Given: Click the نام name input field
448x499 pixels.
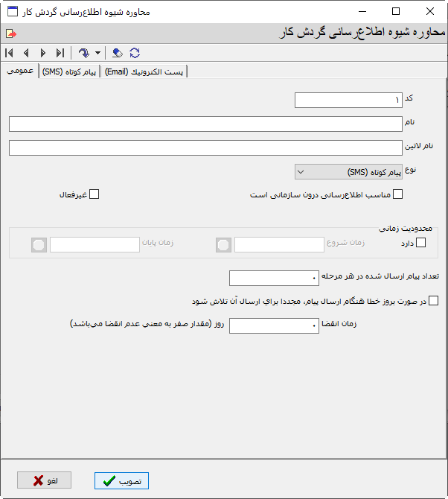Looking at the screenshot, I should (x=205, y=124).
